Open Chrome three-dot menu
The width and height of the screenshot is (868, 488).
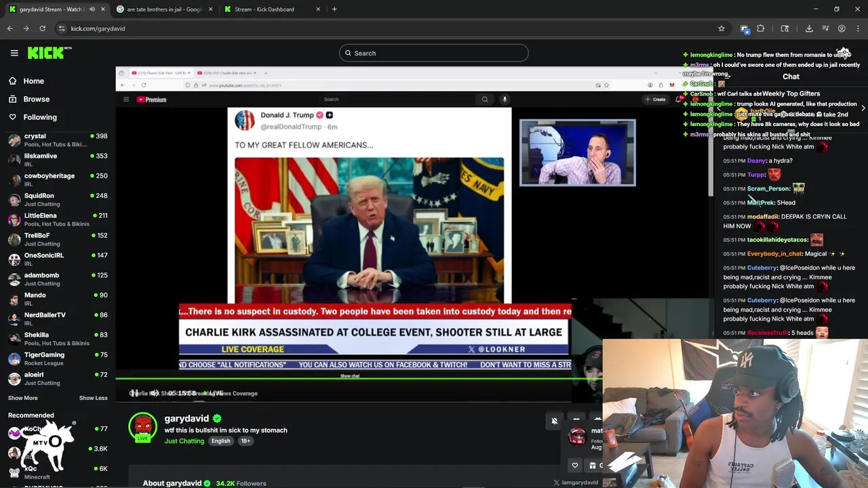click(858, 28)
